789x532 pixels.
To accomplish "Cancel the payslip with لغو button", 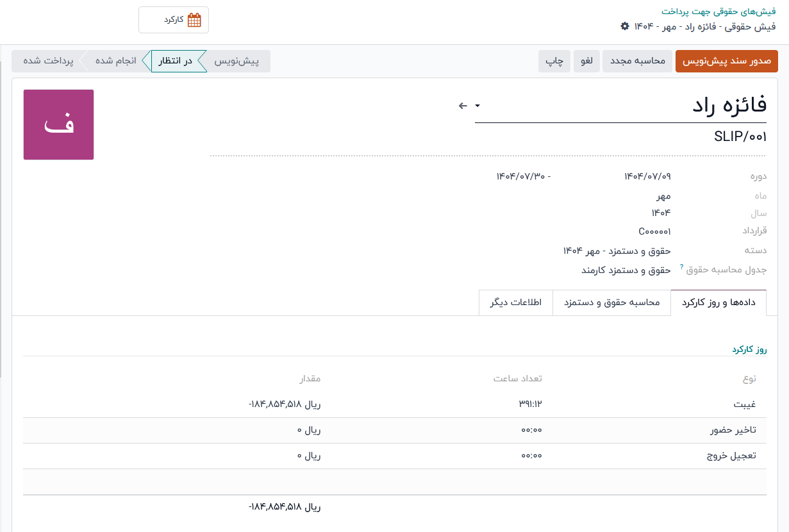I will point(586,61).
